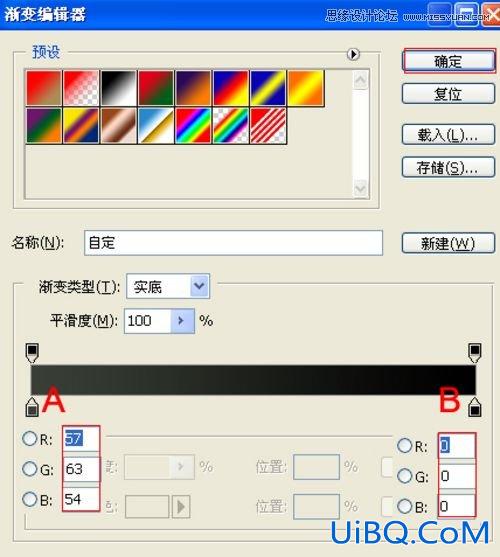Select the right G radio button
500x557 pixels.
click(404, 476)
